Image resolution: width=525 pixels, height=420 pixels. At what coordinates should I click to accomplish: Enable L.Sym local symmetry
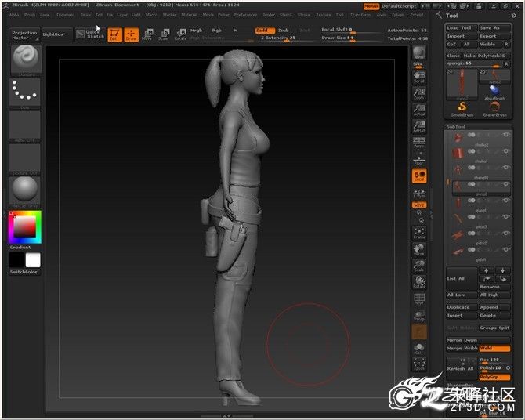click(x=419, y=194)
